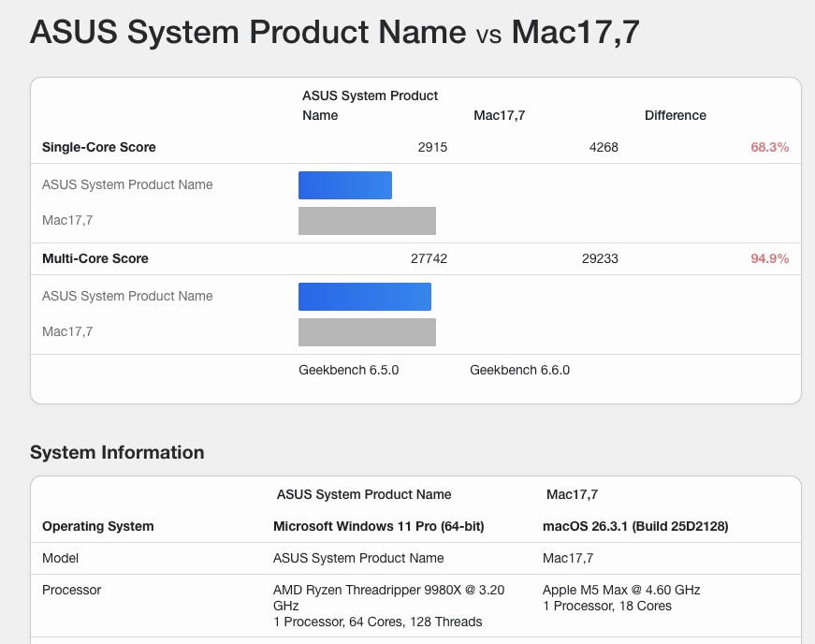
Task: Select the Operating System row
Action: pyautogui.click(x=97, y=526)
